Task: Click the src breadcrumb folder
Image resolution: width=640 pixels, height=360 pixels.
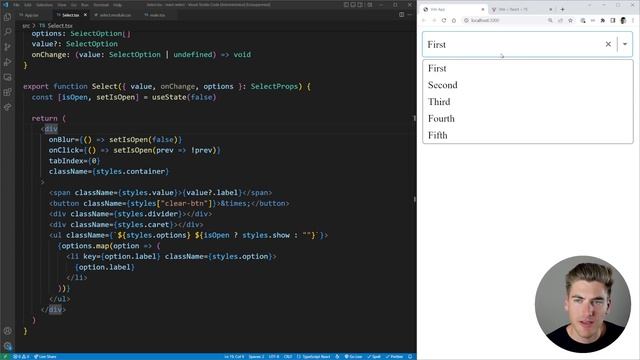Action: (x=26, y=25)
